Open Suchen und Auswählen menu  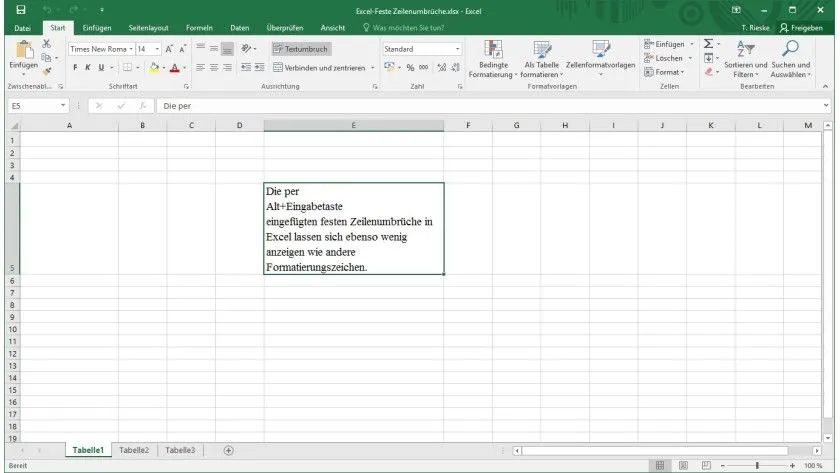tap(791, 59)
